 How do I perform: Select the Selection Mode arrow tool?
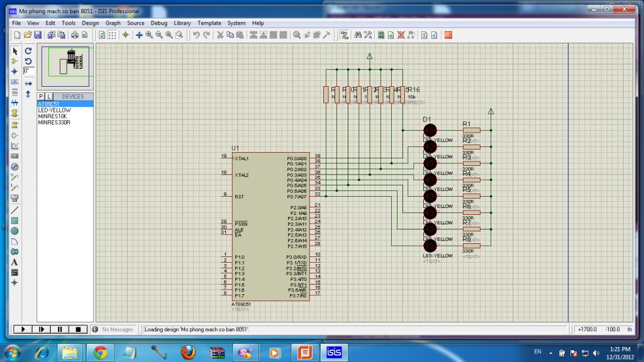pos(14,50)
